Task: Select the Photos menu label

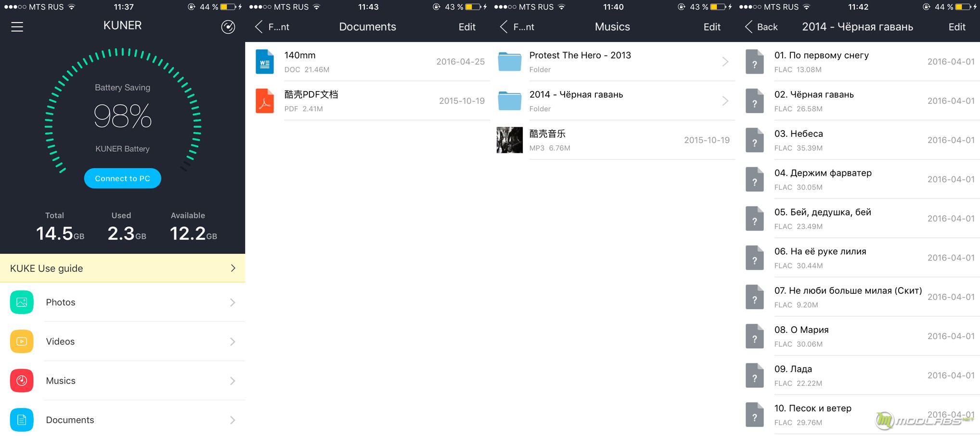Action: coord(61,303)
